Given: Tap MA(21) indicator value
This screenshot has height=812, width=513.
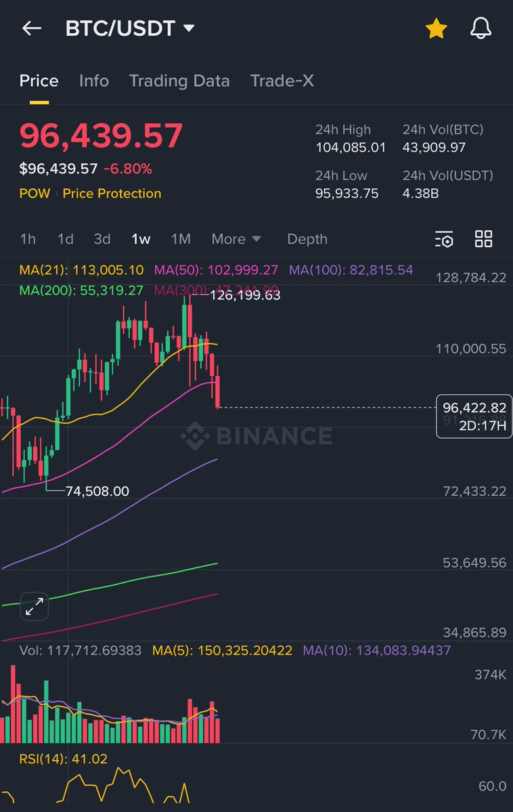Looking at the screenshot, I should [x=81, y=270].
